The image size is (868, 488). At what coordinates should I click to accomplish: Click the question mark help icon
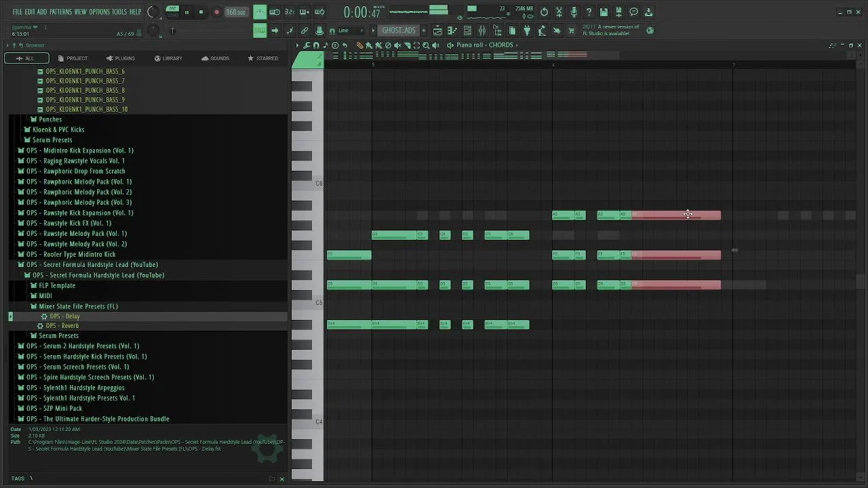pyautogui.click(x=589, y=12)
